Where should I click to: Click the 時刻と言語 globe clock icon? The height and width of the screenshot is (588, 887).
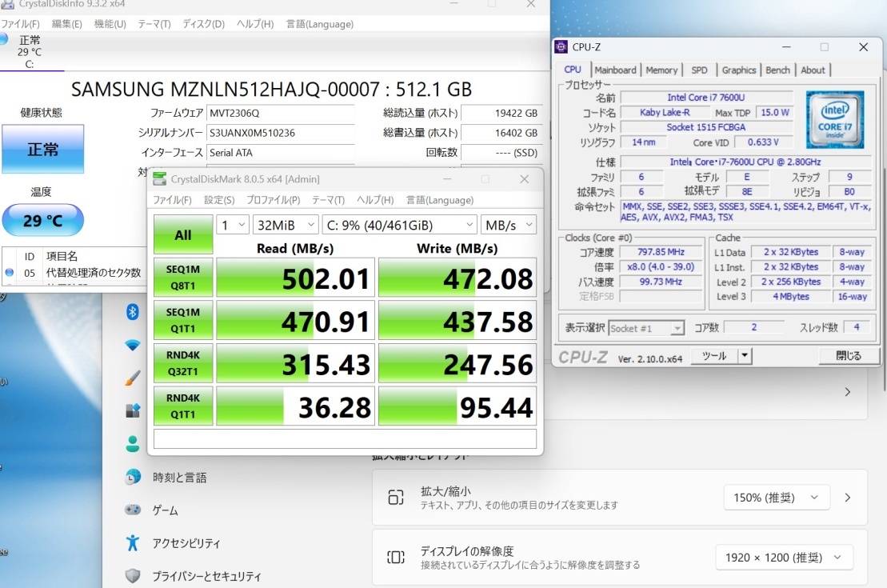tap(133, 477)
